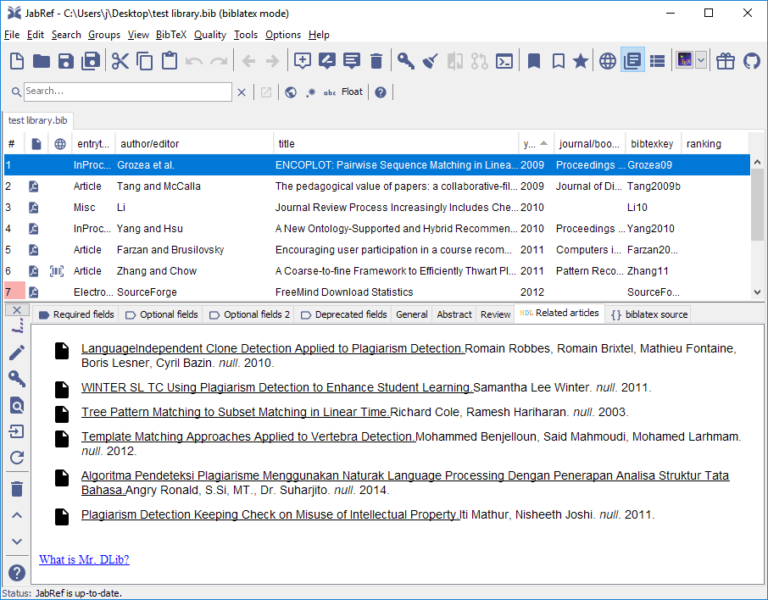Screen dimensions: 768x600
Task: Open the 'Tree Pattern Matching to Subset Matching' link
Action: pos(236,412)
